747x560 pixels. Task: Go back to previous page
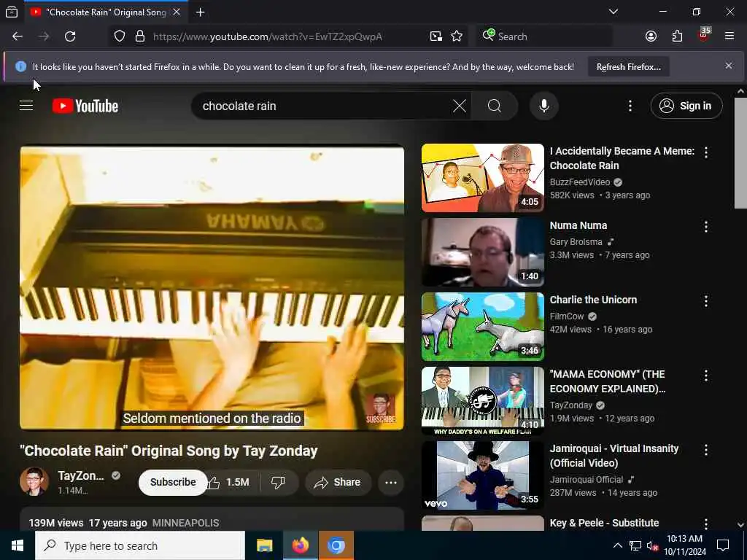coord(18,36)
